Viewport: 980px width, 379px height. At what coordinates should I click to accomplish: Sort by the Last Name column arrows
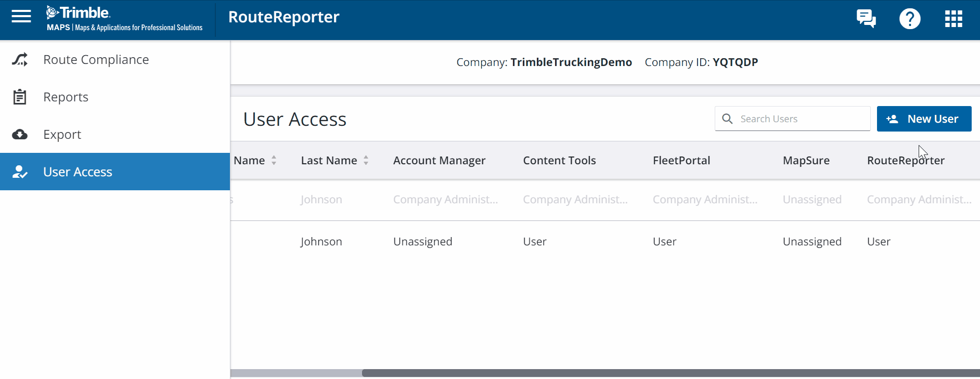(x=366, y=161)
